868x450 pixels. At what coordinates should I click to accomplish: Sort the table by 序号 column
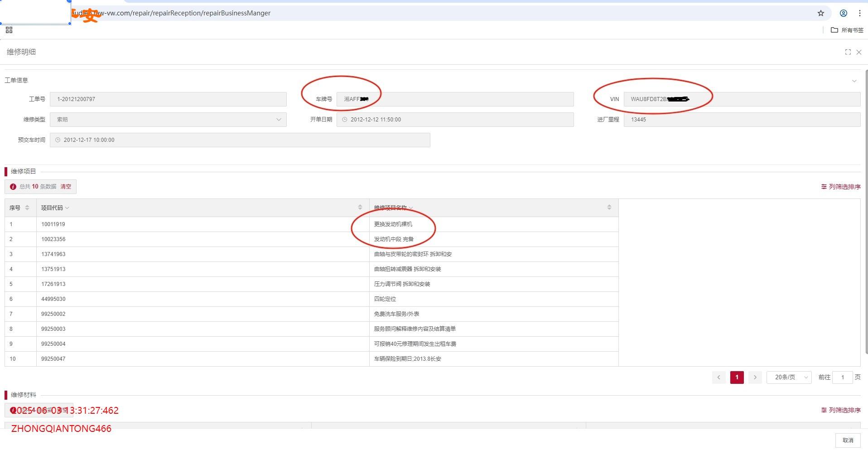pyautogui.click(x=27, y=208)
